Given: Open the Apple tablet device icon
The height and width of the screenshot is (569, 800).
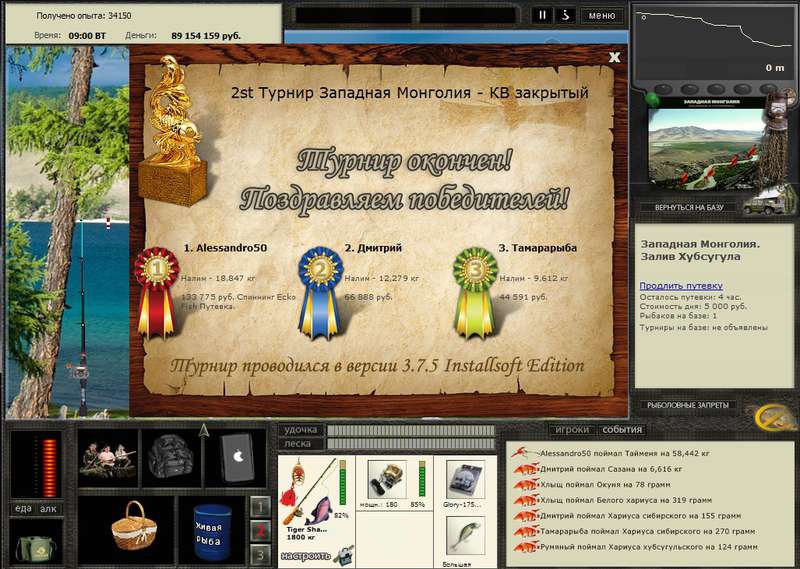Looking at the screenshot, I should (237, 457).
